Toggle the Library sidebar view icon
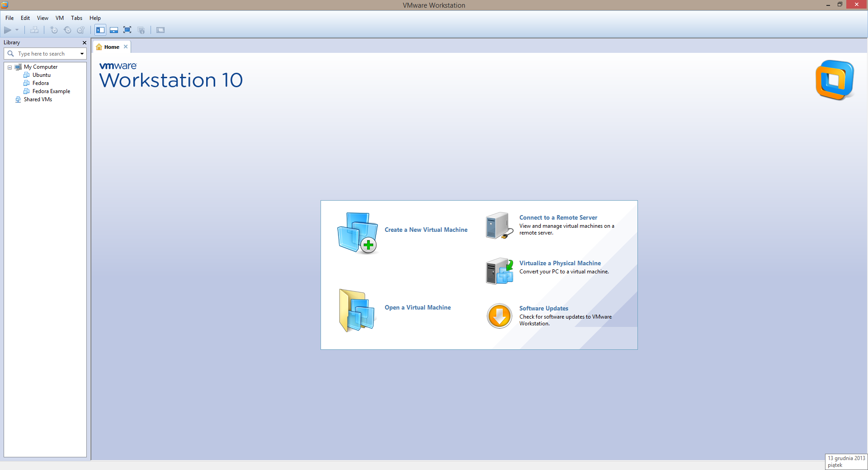The image size is (868, 470). [x=100, y=30]
